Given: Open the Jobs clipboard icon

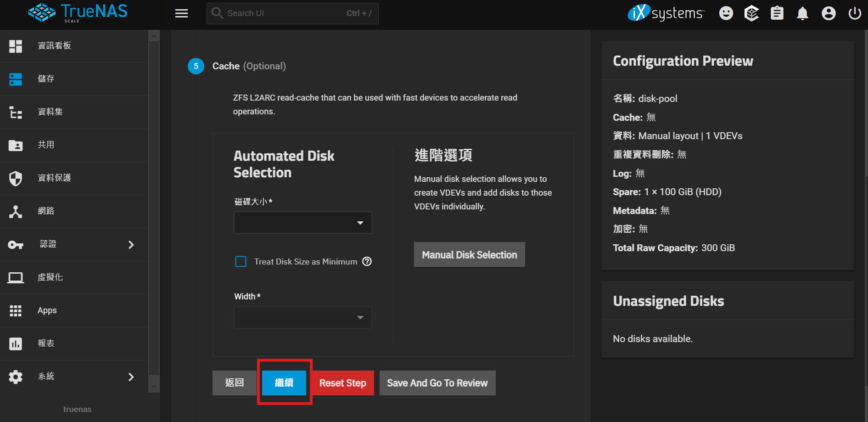Looking at the screenshot, I should [x=777, y=13].
